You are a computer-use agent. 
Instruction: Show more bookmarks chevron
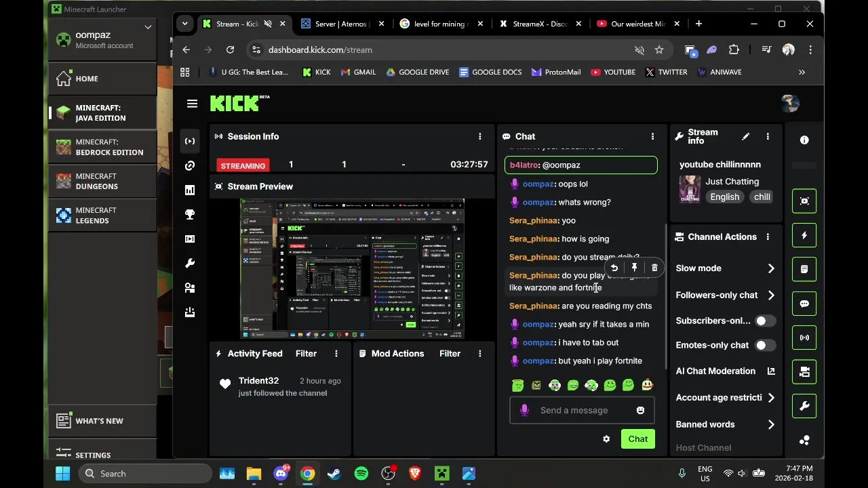802,72
